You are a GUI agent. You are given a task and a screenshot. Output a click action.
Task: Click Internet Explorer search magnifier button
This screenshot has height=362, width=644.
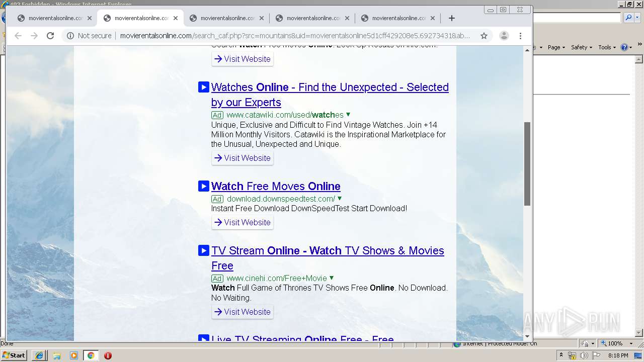628,18
